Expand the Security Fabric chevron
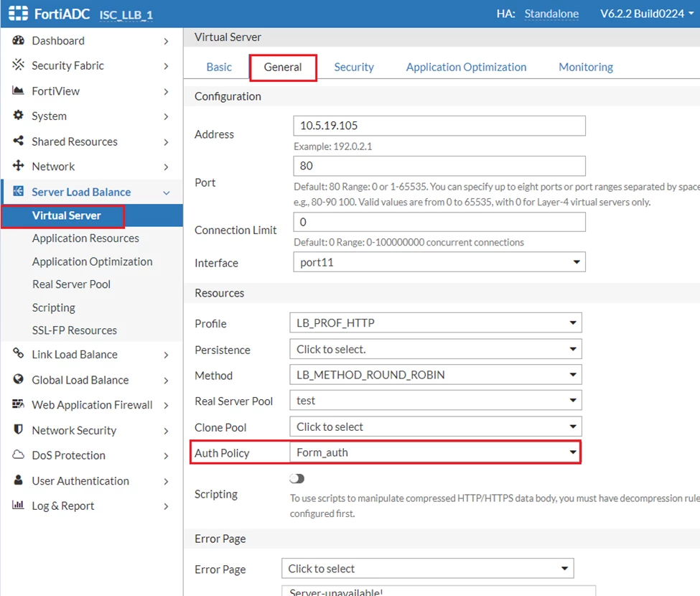700x596 pixels. tap(166, 66)
